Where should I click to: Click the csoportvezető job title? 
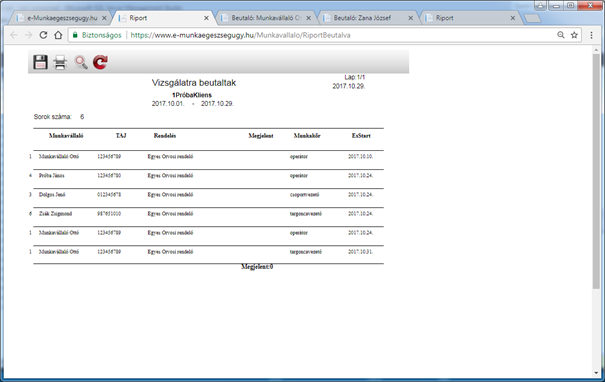tap(304, 195)
